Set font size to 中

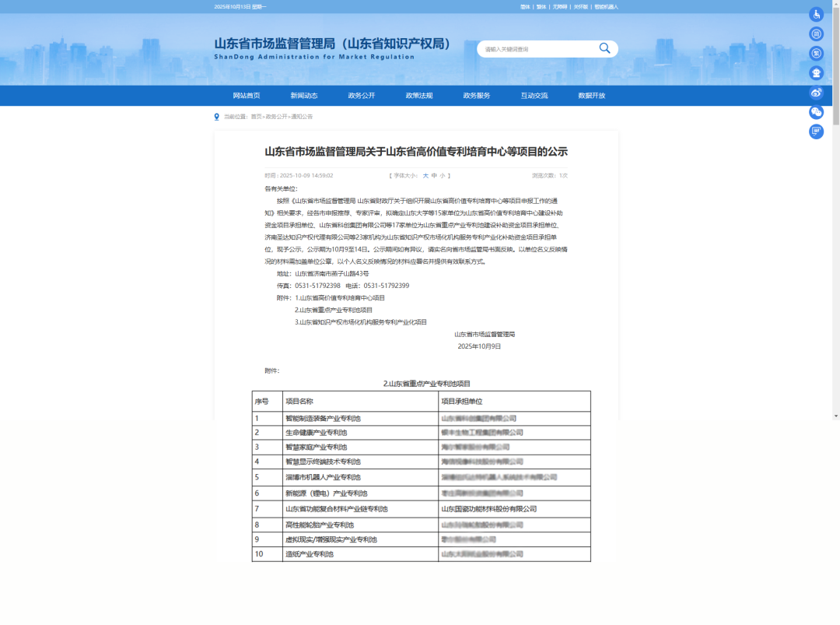click(434, 176)
